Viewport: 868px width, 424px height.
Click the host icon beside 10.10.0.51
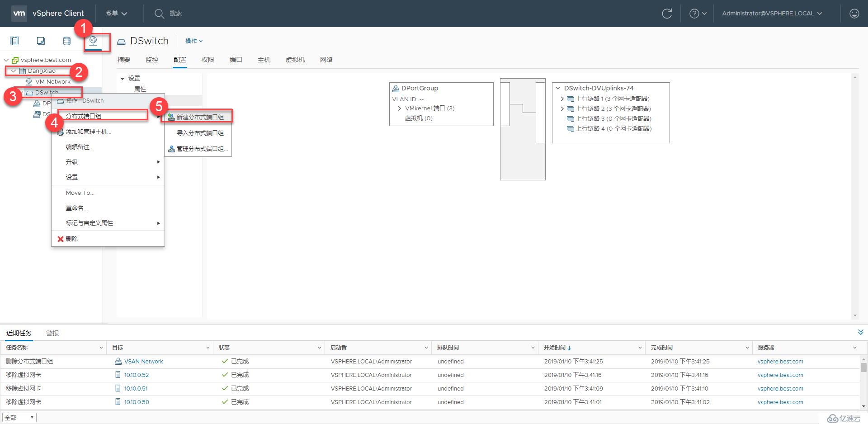pyautogui.click(x=118, y=388)
